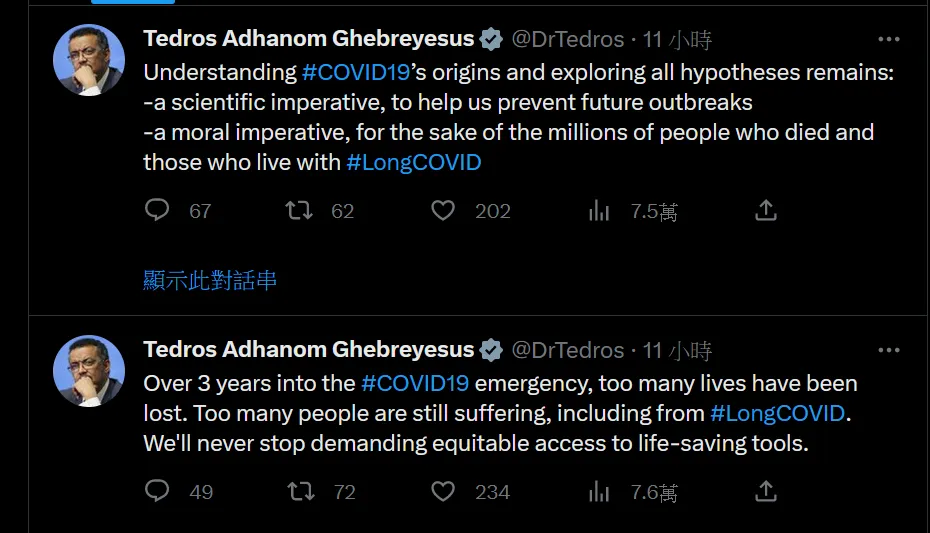Reply to the first tweet about COVID19 origins

coord(158,210)
